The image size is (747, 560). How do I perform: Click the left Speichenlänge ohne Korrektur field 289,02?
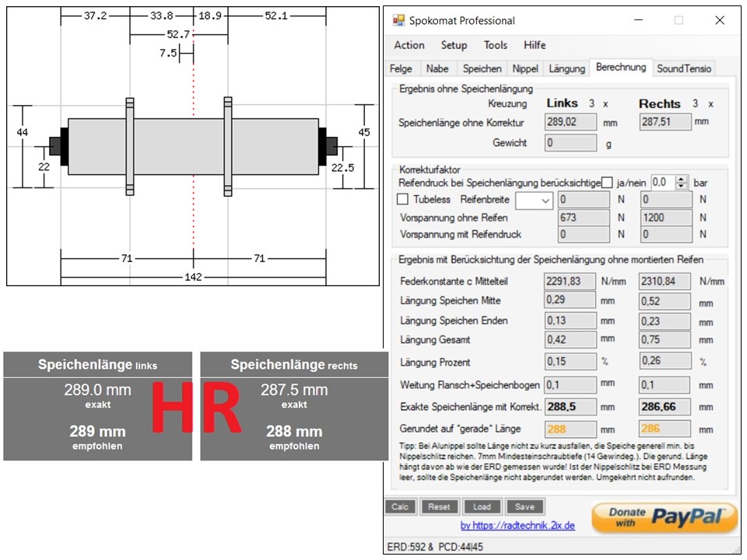pyautogui.click(x=570, y=122)
